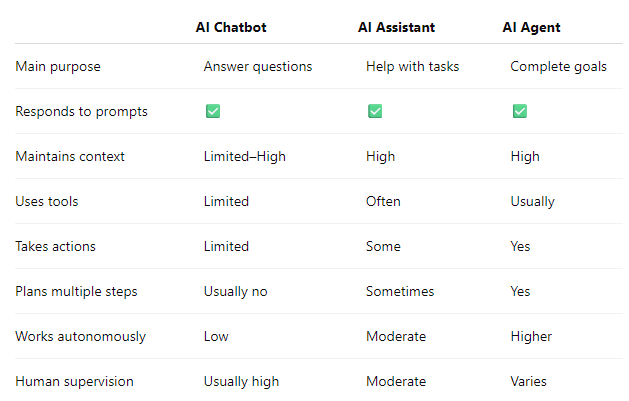Click the Usually high supervision cell
The image size is (629, 401).
point(241,381)
